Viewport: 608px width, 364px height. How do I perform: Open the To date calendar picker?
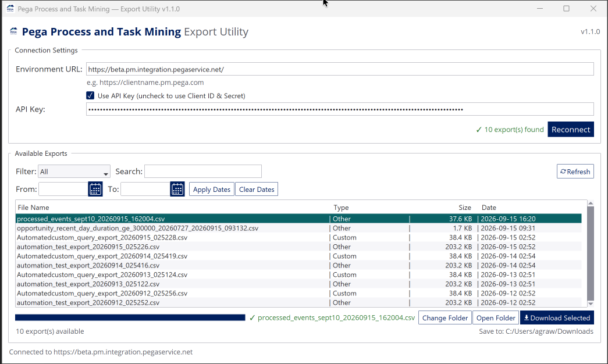pyautogui.click(x=177, y=189)
